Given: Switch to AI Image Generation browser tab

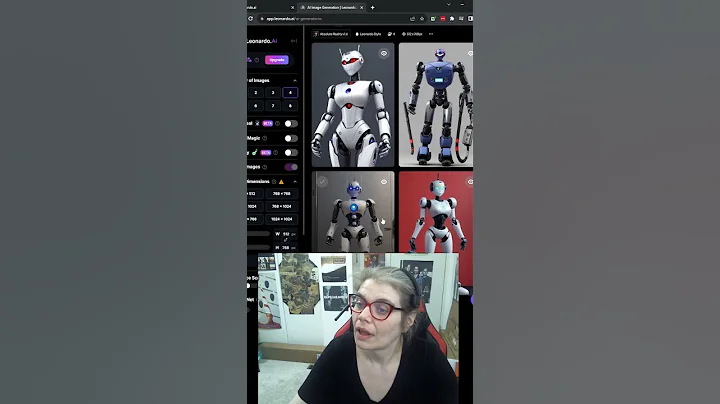Looking at the screenshot, I should pyautogui.click(x=331, y=7).
